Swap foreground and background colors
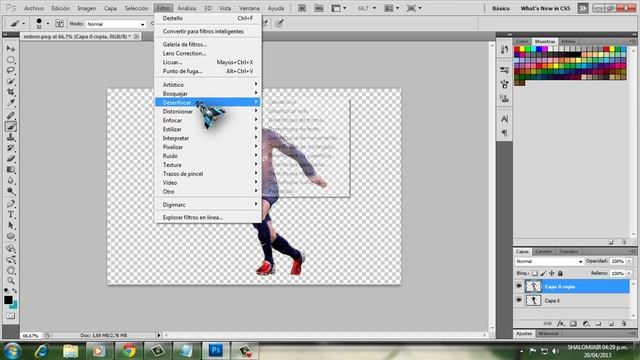This screenshot has height=360, width=640. click(x=14, y=291)
